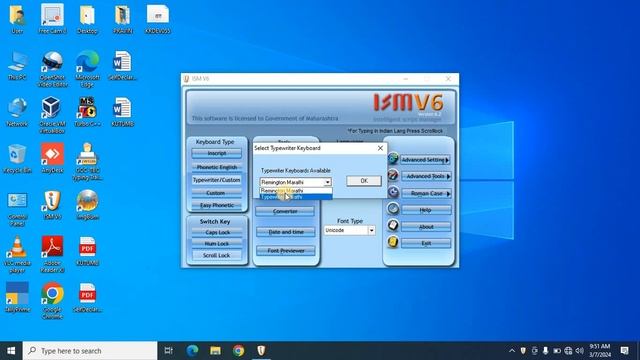Expand the Advanced Setting submenu
The image size is (640, 360).
(x=426, y=160)
